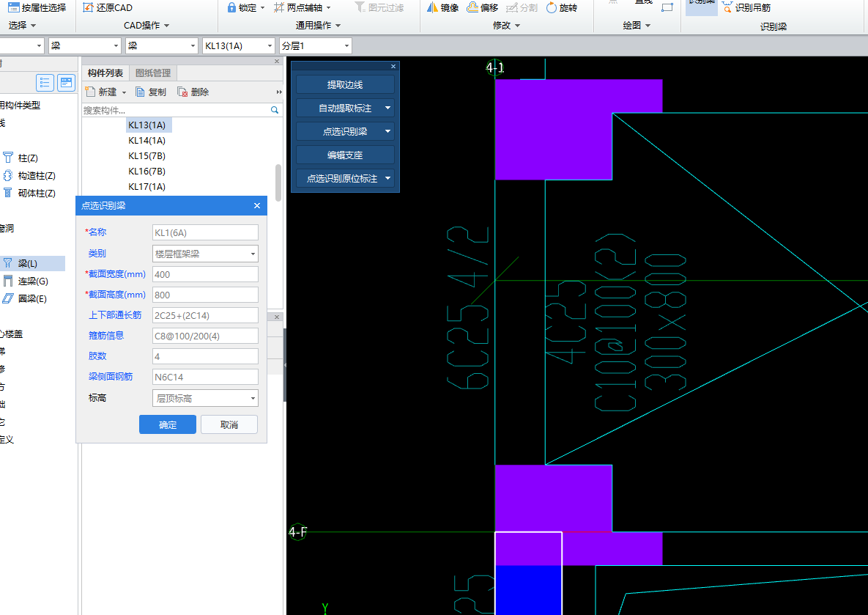Select the rectangle drawing tool icon
The image size is (868, 615).
pyautogui.click(x=667, y=7)
